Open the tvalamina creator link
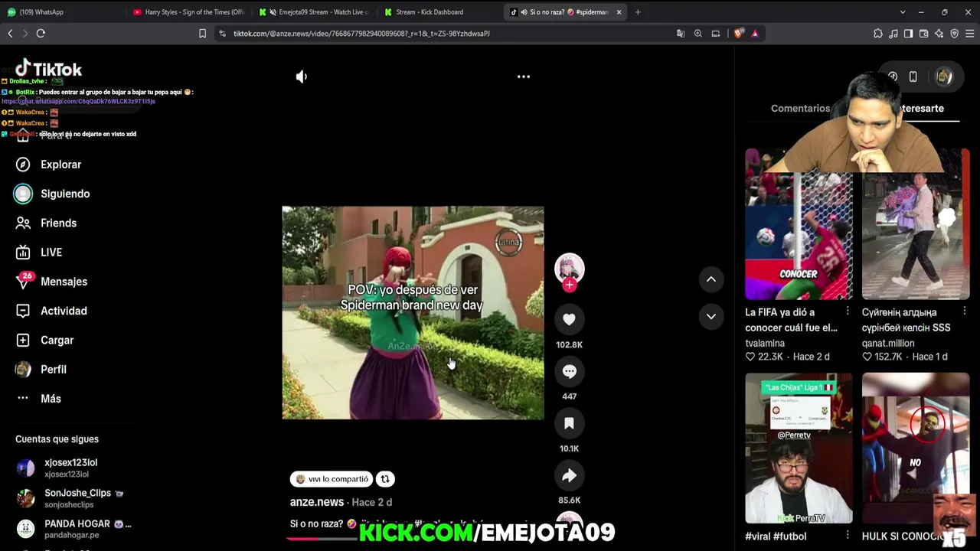Viewport: 980px width, 551px height. pos(765,343)
